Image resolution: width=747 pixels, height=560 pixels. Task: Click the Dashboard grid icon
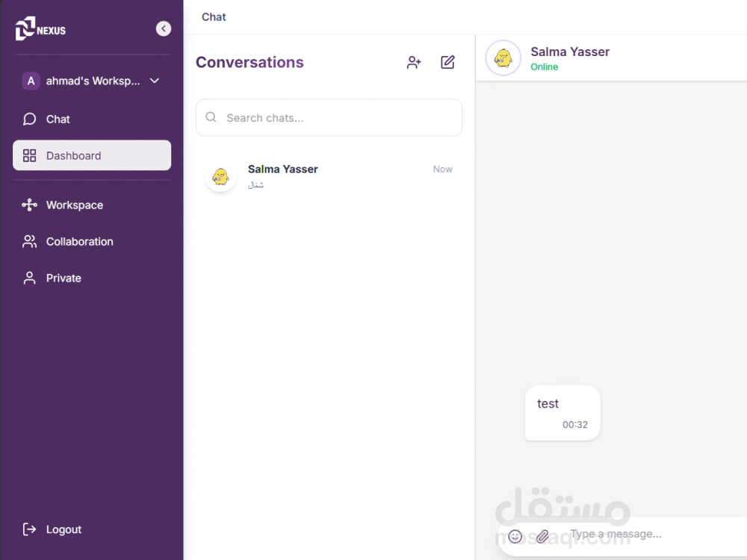pos(30,155)
